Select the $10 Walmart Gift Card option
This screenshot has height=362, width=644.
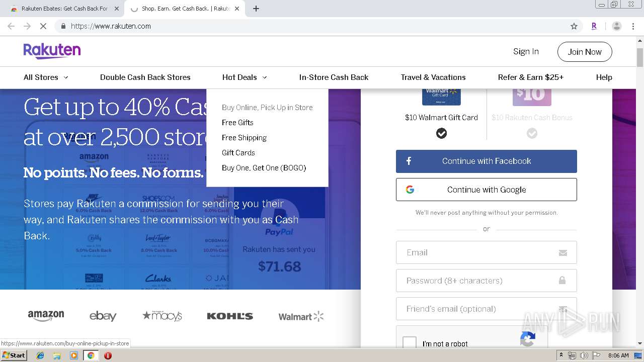[x=441, y=133]
